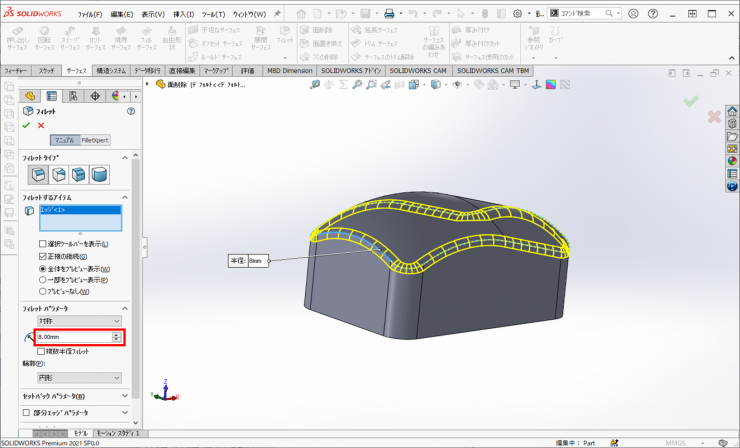Viewport: 740px width, 448px height.
Task: Click the green checkmark OK in Fillet panel
Action: point(26,125)
